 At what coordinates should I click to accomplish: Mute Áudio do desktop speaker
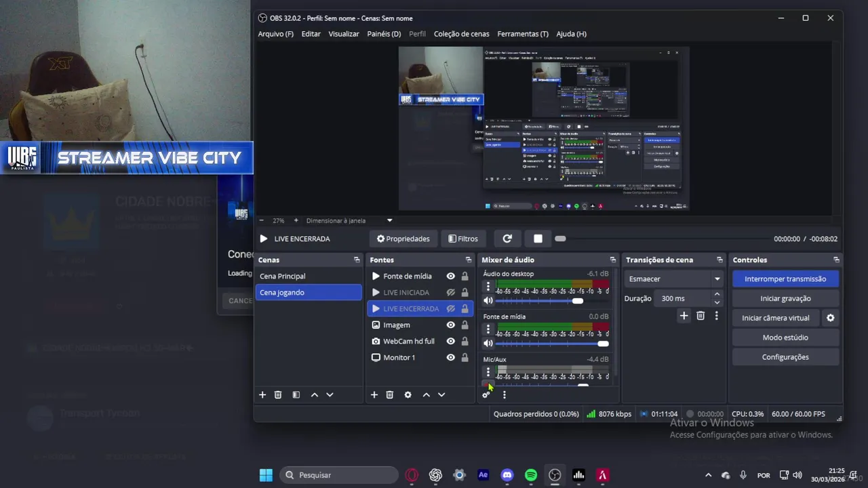pyautogui.click(x=488, y=300)
